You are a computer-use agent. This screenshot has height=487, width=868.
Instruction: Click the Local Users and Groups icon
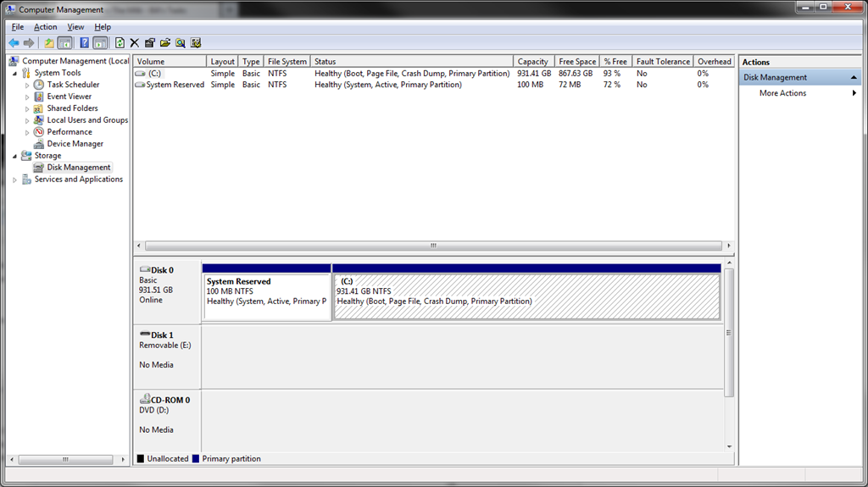click(x=39, y=120)
